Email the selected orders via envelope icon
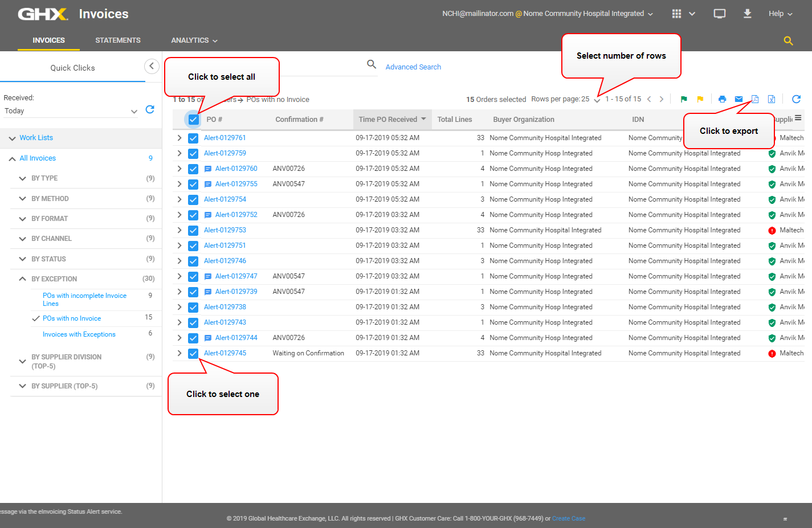The height and width of the screenshot is (528, 812). coord(738,99)
